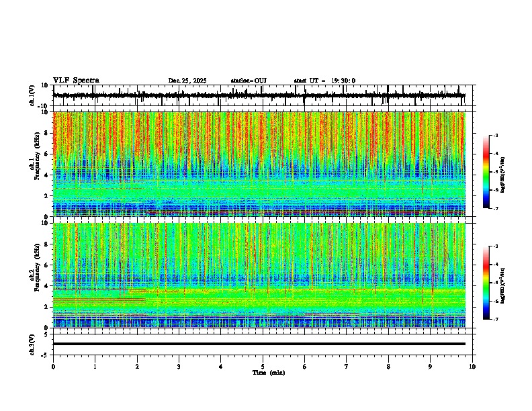Click tick label "9" on the Time axis
532x411 pixels.
[430, 367]
